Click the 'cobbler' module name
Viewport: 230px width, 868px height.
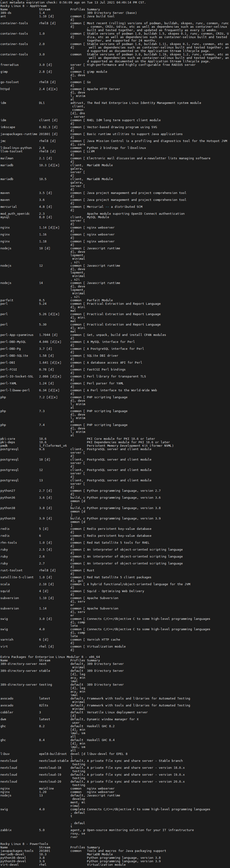7,712
